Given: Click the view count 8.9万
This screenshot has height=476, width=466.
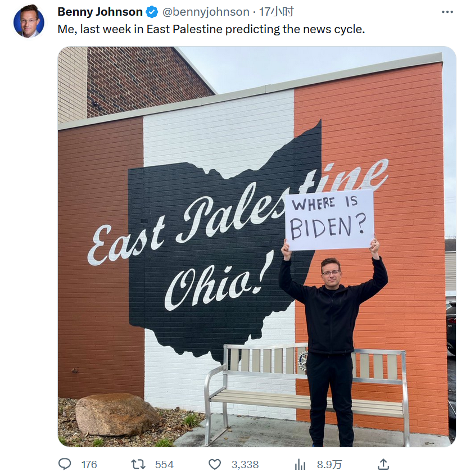Looking at the screenshot, I should pyautogui.click(x=329, y=464).
